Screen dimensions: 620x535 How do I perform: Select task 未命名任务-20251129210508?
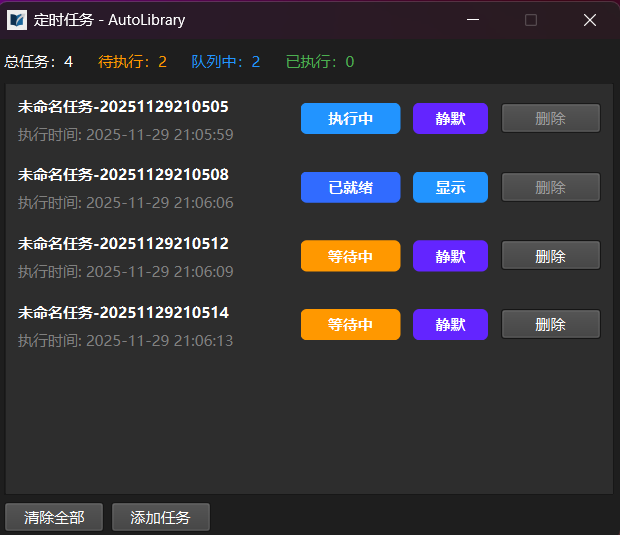[123, 175]
